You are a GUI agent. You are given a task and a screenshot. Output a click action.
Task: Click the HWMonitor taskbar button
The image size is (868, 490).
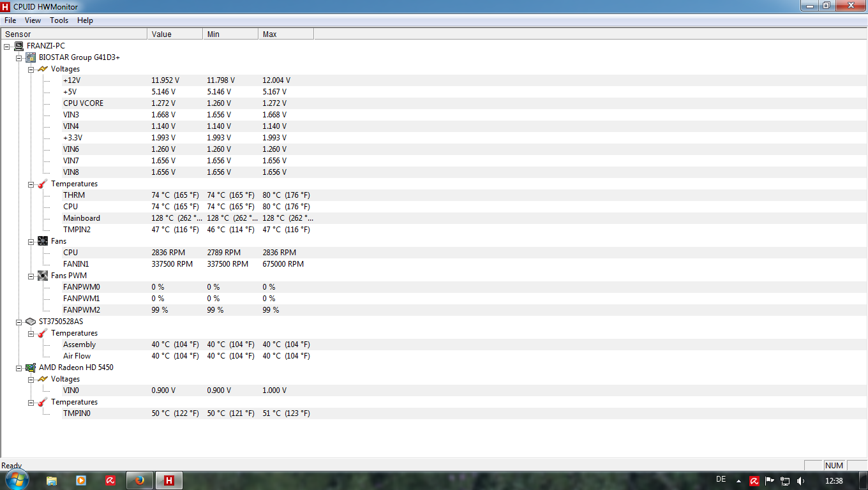tap(169, 480)
